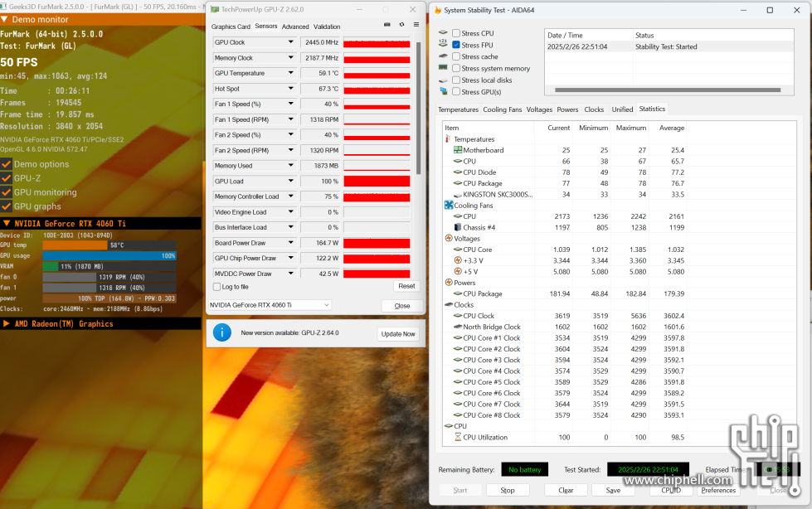The width and height of the screenshot is (812, 509).
Task: Enable the Stress cache checkbox
Action: click(x=455, y=56)
